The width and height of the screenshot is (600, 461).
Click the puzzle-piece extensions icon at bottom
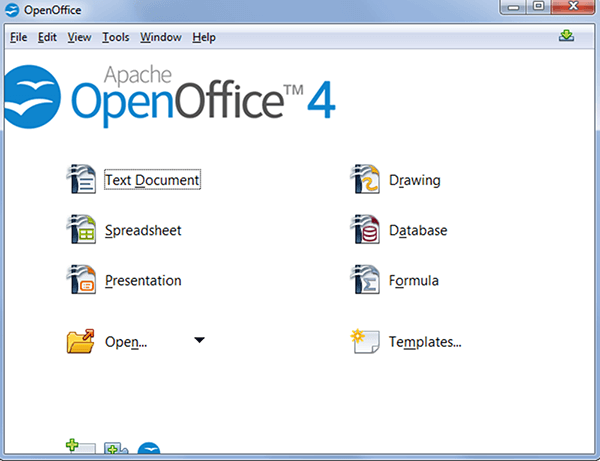[117, 451]
